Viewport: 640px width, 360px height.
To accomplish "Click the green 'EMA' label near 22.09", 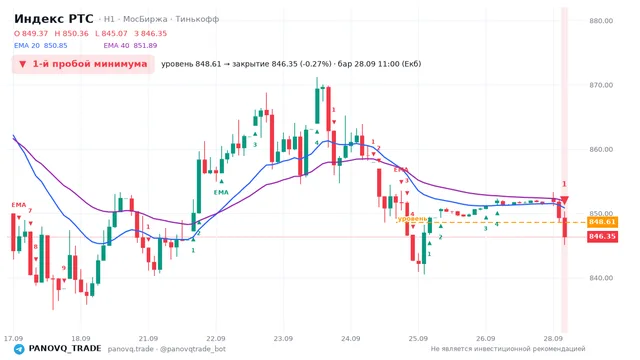I will 221,193.
